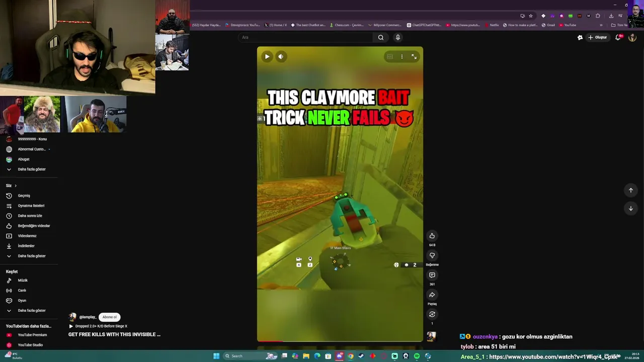
Task: Like the Shorts video
Action: coord(432,236)
